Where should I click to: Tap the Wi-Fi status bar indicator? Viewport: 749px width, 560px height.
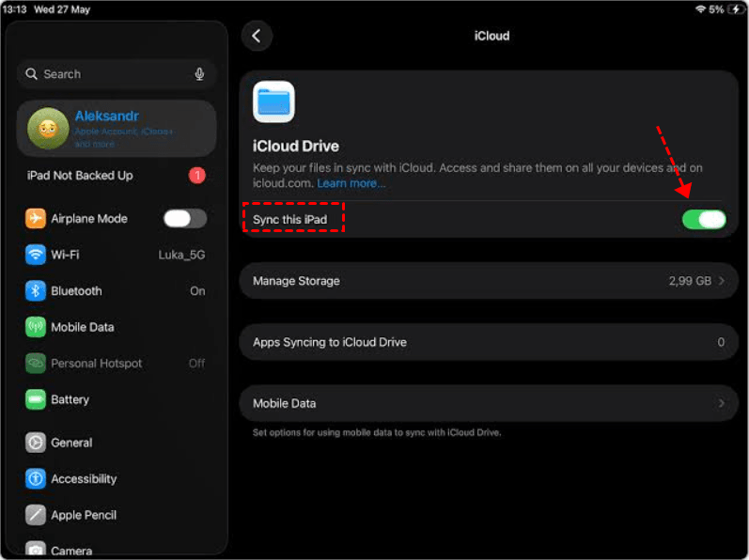[x=700, y=9]
